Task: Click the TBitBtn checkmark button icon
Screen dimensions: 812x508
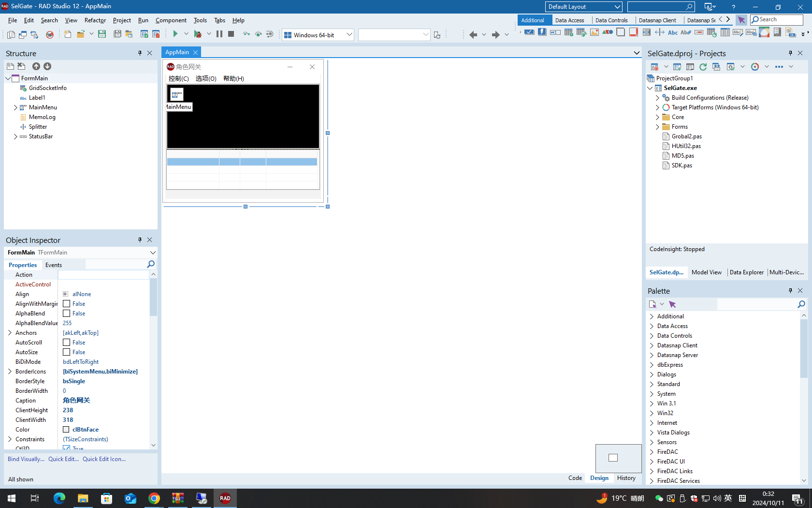Action: click(x=529, y=32)
